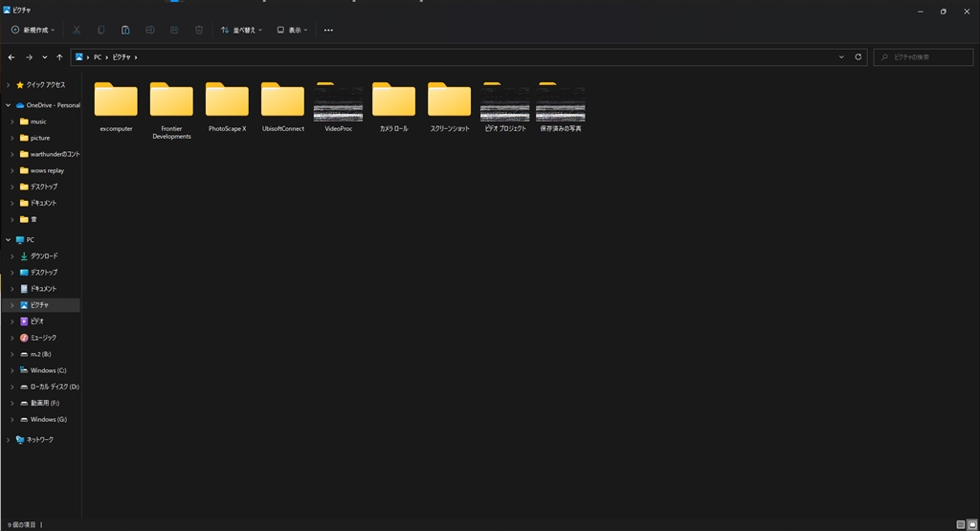Click the Share toolbar icon
The image size is (980, 531).
174,30
